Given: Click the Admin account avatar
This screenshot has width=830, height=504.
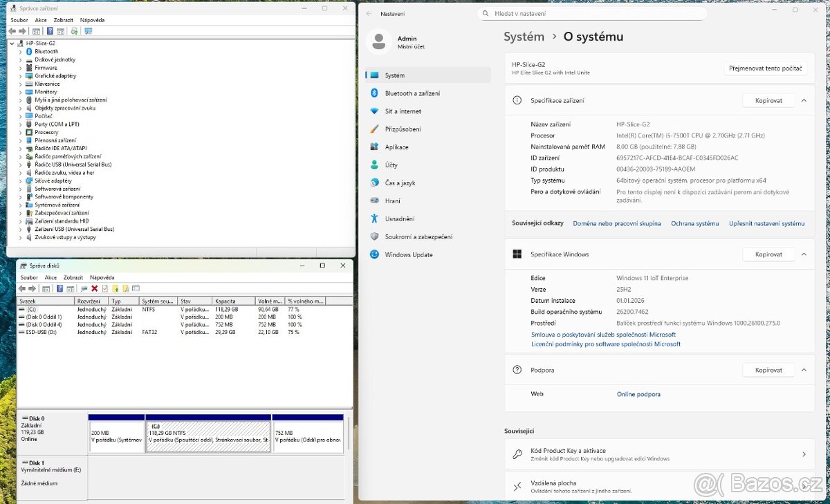Looking at the screenshot, I should (379, 42).
